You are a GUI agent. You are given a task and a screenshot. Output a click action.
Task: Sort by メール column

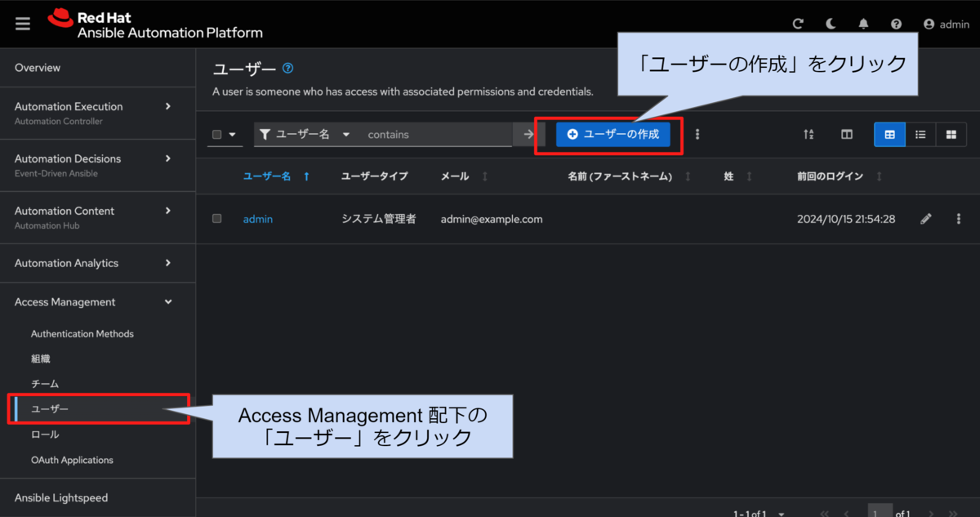[465, 176]
